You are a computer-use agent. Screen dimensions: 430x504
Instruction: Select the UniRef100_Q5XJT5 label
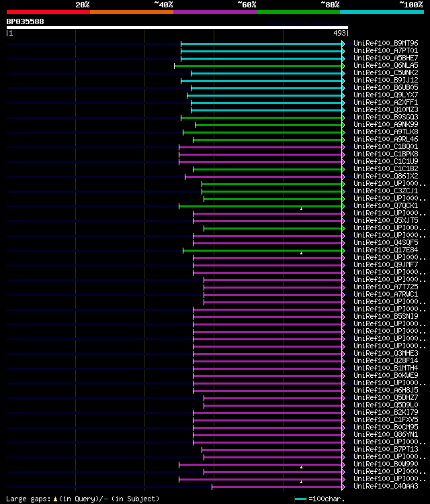coord(386,221)
